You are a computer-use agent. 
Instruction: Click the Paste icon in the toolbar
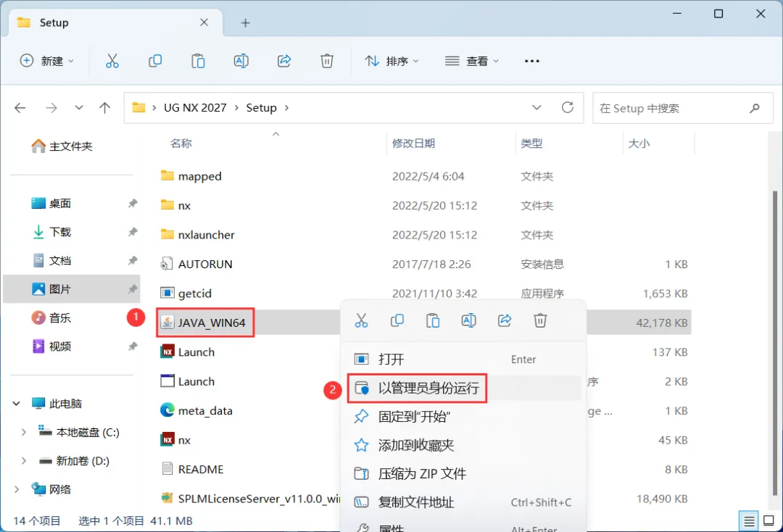tap(198, 61)
